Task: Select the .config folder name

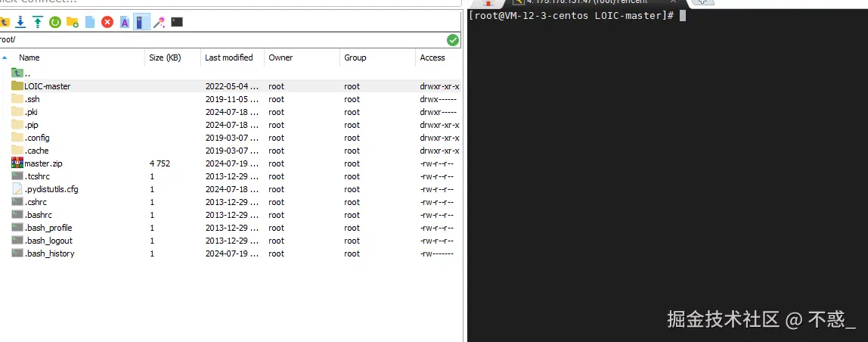Action: 37,138
